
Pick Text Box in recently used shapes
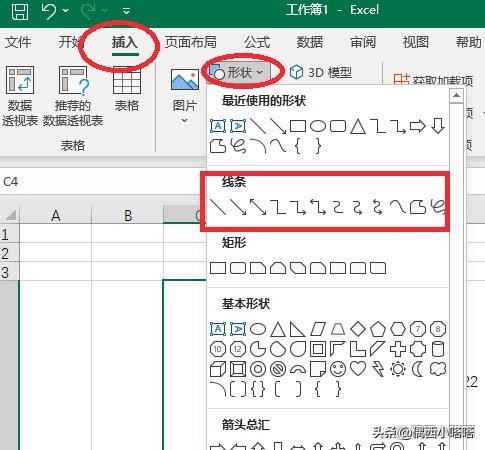point(218,126)
